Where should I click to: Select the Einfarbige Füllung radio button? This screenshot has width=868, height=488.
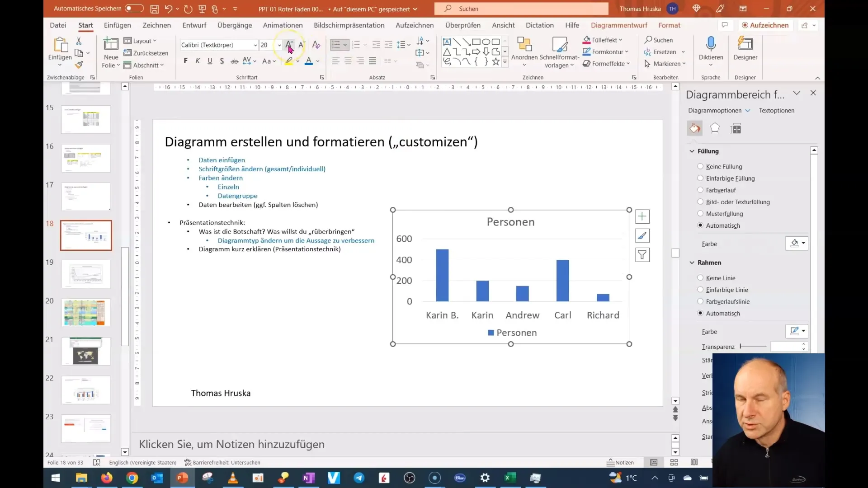point(700,178)
